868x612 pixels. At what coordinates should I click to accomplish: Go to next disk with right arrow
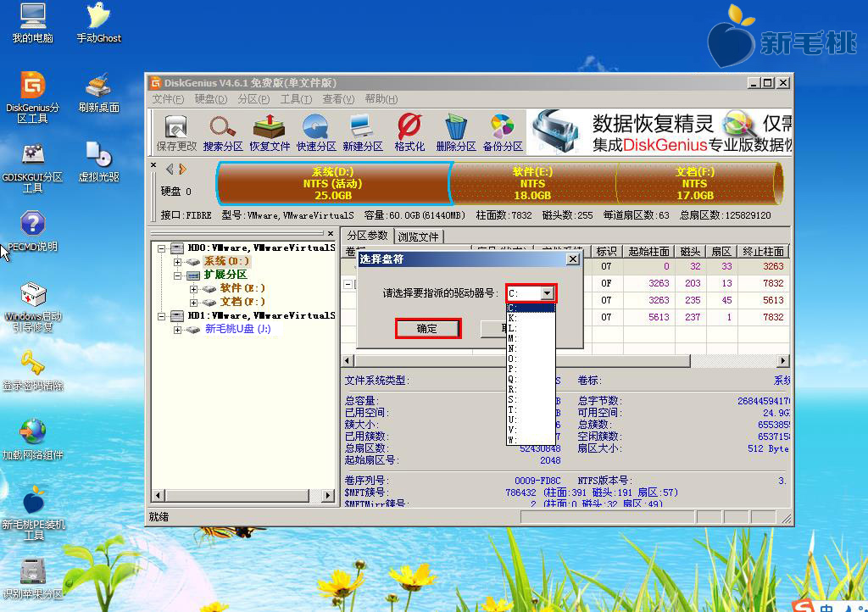pyautogui.click(x=183, y=170)
